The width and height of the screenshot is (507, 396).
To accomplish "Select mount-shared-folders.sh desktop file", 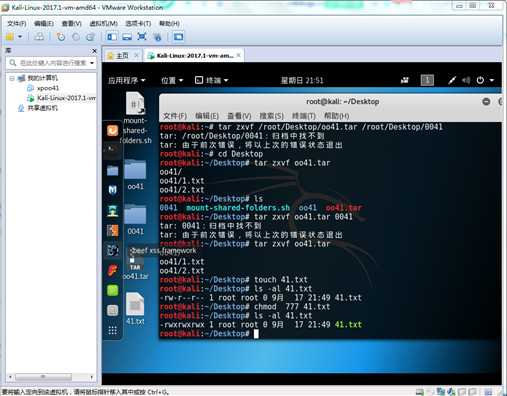I will point(135,118).
